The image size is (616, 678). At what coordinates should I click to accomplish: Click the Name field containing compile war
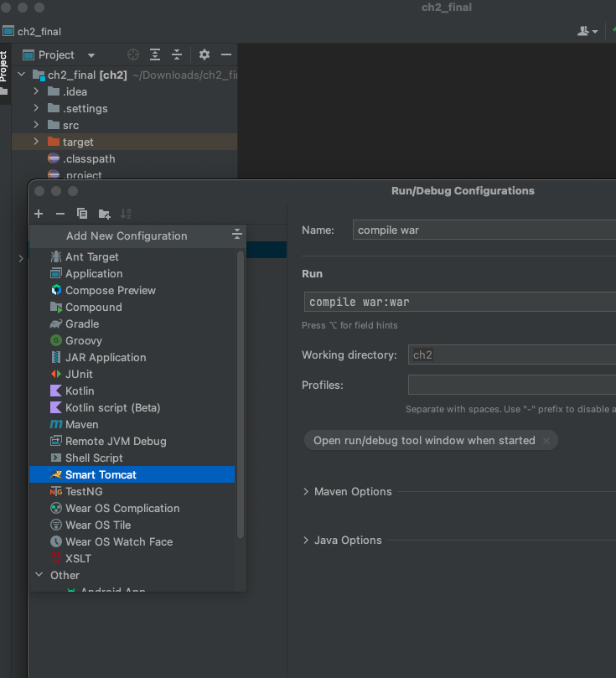click(484, 230)
